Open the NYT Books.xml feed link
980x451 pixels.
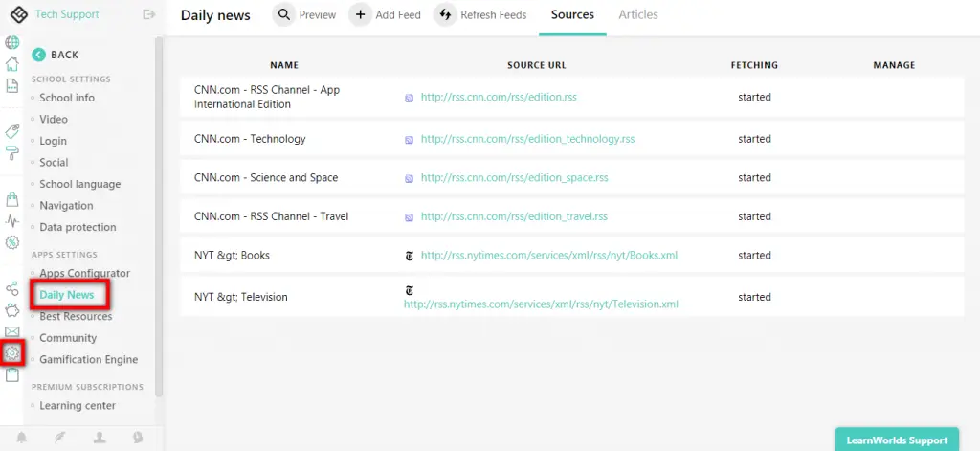click(549, 256)
